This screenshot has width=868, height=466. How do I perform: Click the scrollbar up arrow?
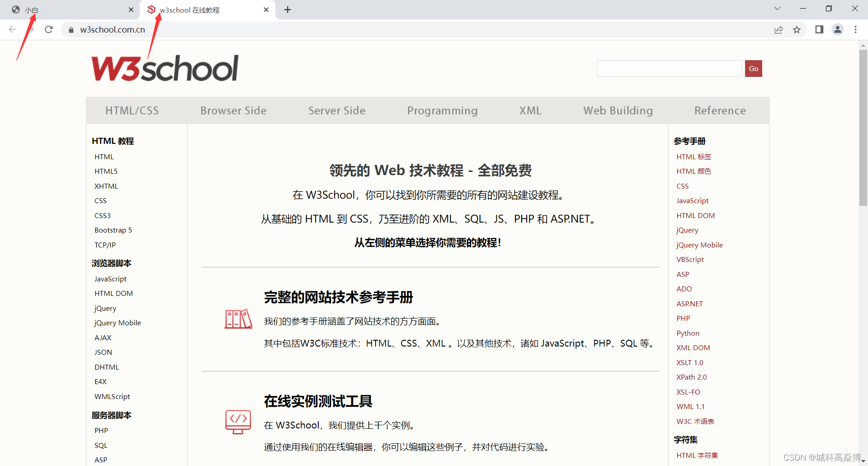pyautogui.click(x=863, y=45)
